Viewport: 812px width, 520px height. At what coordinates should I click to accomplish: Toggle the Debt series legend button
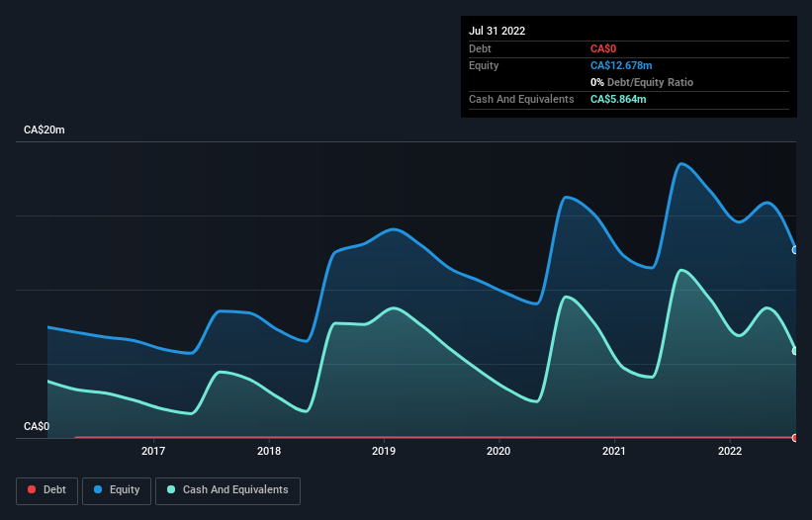point(47,490)
